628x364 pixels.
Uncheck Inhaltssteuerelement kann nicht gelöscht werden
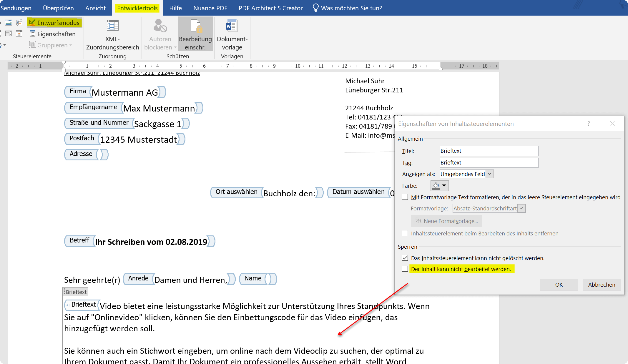click(x=405, y=258)
